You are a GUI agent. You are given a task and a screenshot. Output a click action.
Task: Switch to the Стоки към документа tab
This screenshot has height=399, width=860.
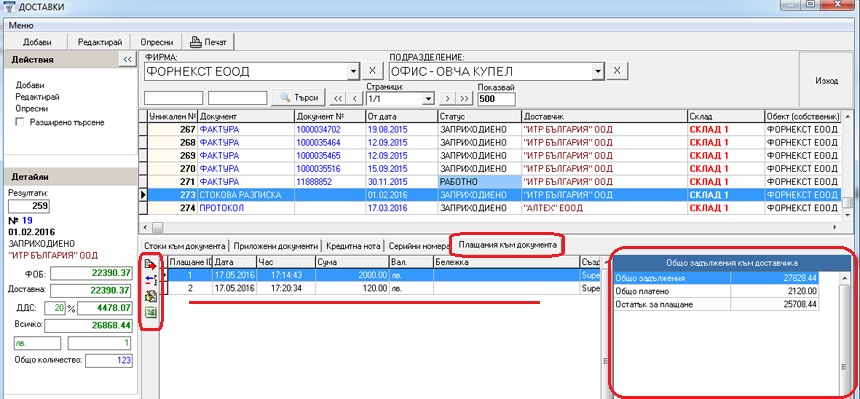tap(184, 245)
